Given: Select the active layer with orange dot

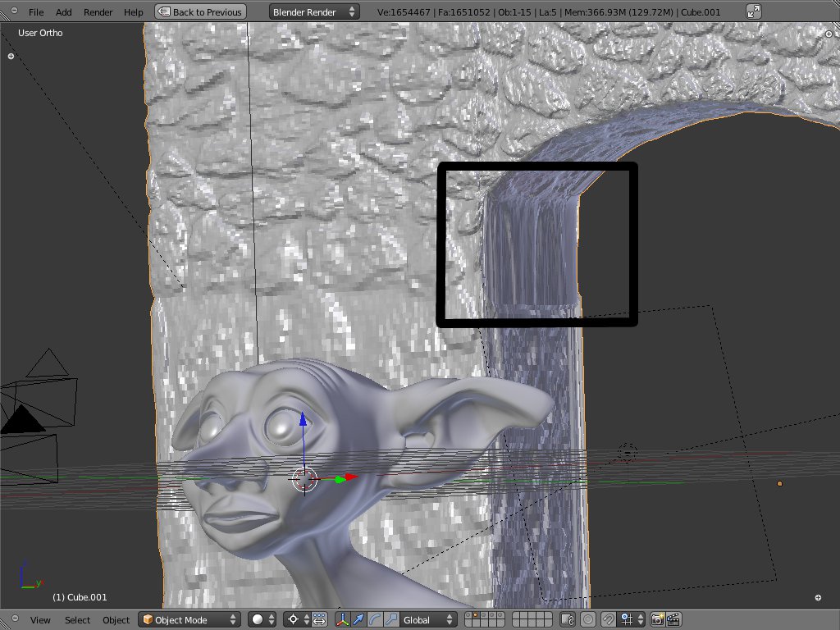Looking at the screenshot, I should 476,615.
